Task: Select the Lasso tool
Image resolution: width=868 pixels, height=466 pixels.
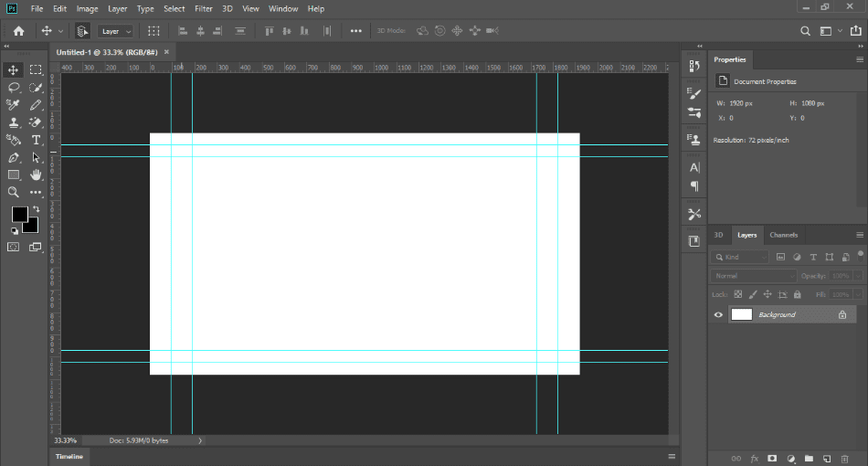Action: [x=14, y=88]
